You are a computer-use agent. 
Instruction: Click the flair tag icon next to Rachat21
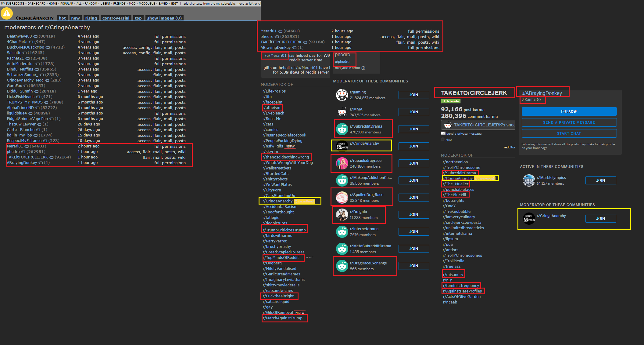tap(27, 58)
